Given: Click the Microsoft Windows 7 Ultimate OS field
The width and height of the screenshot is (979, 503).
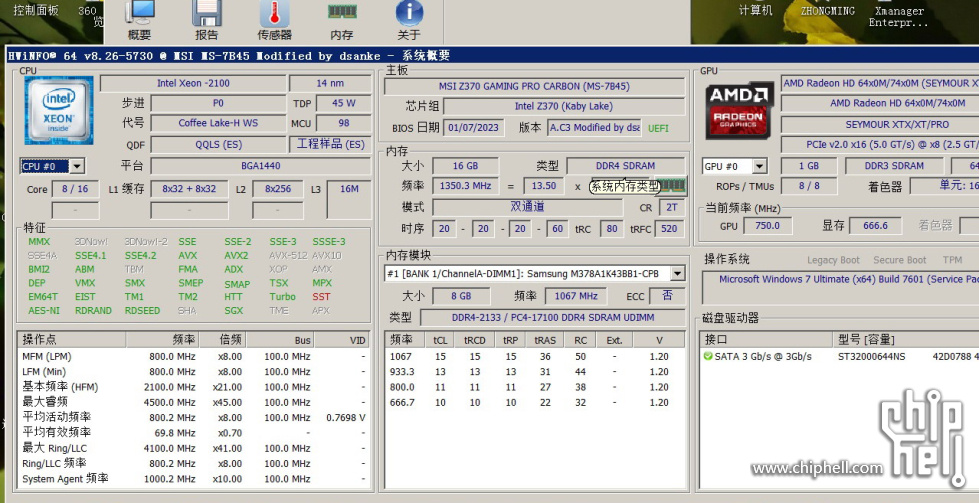Looking at the screenshot, I should 840,287.
